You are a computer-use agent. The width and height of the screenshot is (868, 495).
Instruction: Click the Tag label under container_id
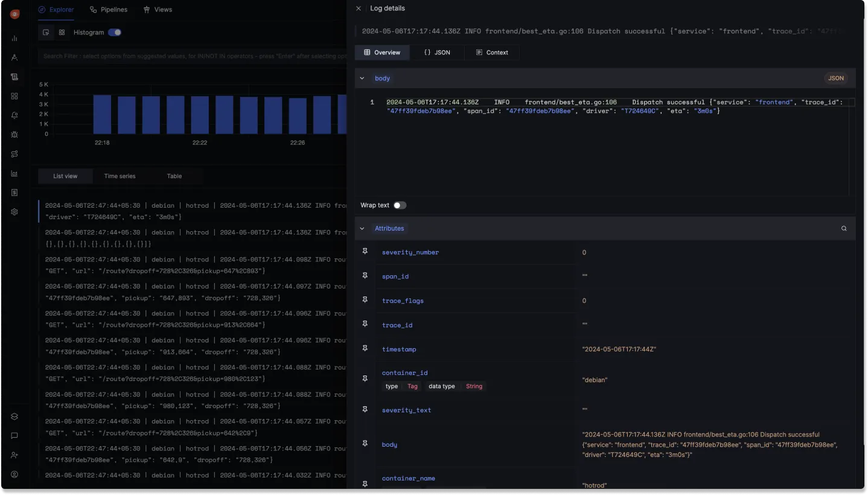[x=412, y=386]
